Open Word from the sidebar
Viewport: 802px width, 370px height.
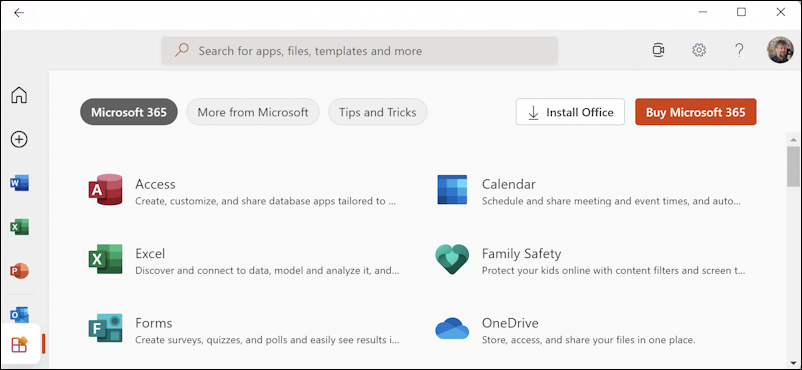click(x=19, y=183)
